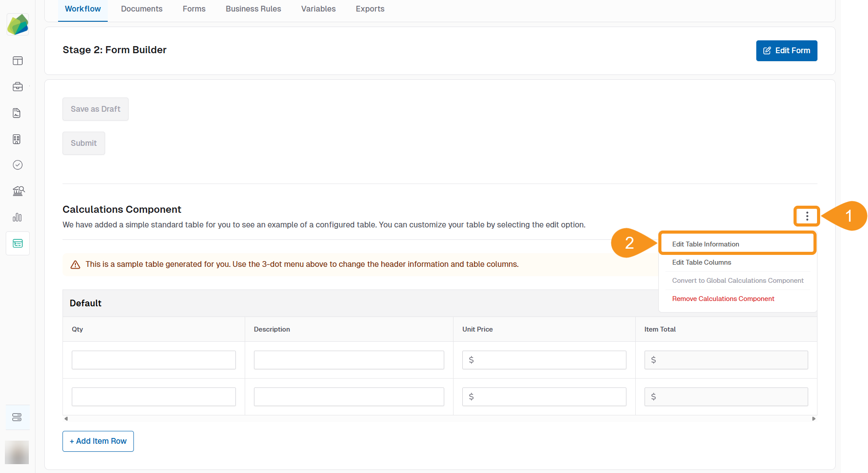This screenshot has width=868, height=473.
Task: Click the first Qty input field
Action: pos(153,360)
